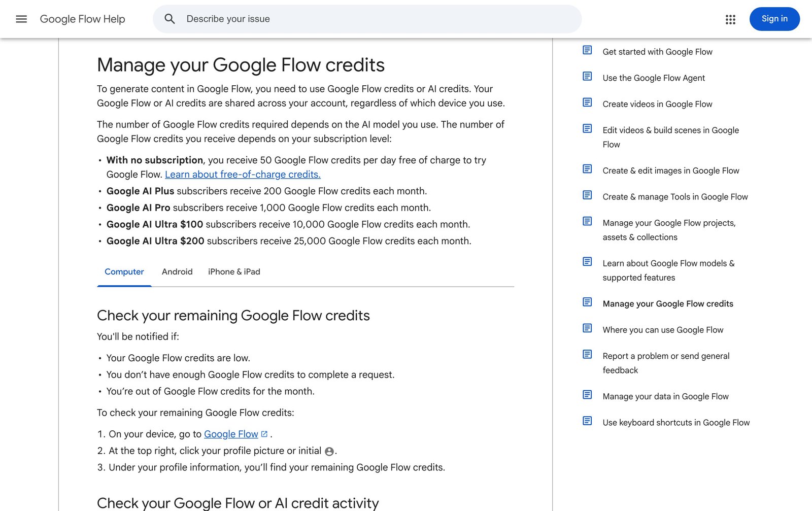Click article icon beside Learn about Google Flow models
812x511 pixels.
coord(587,261)
